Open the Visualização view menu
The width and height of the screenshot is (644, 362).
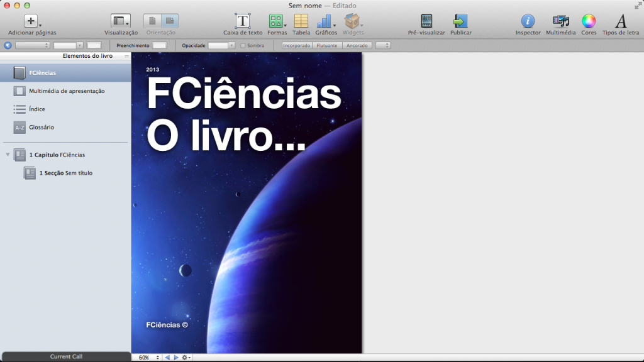(x=120, y=21)
